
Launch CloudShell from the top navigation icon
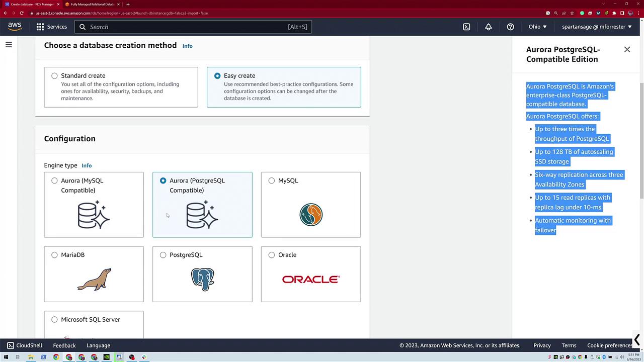pyautogui.click(x=466, y=27)
